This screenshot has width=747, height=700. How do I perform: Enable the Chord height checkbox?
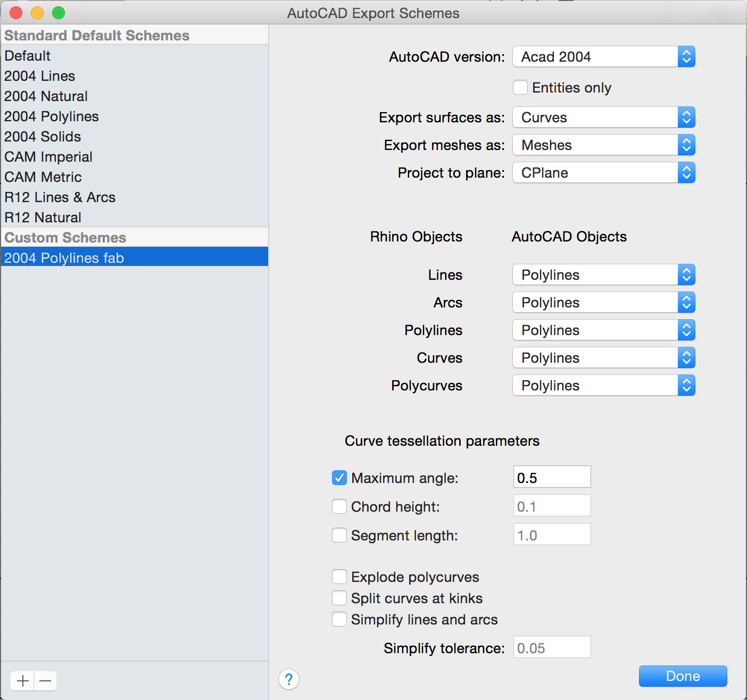coord(339,506)
